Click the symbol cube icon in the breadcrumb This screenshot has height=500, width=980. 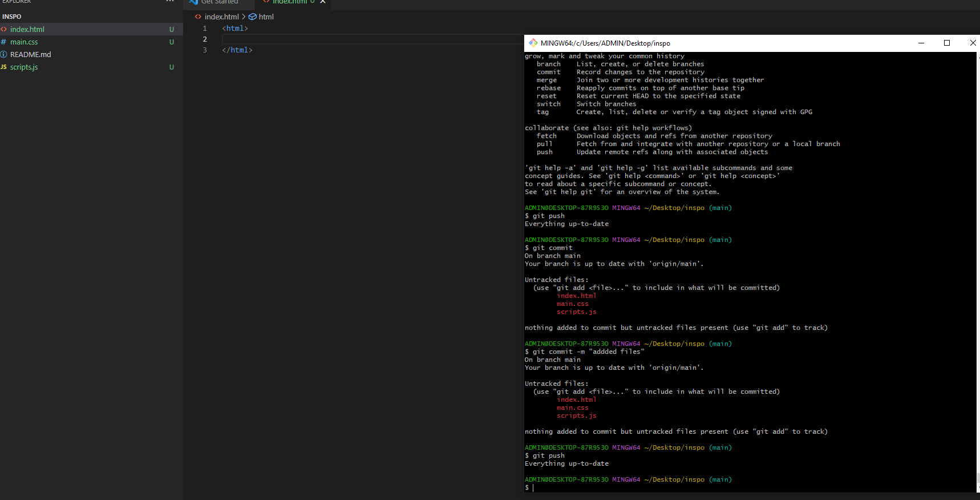coord(252,17)
